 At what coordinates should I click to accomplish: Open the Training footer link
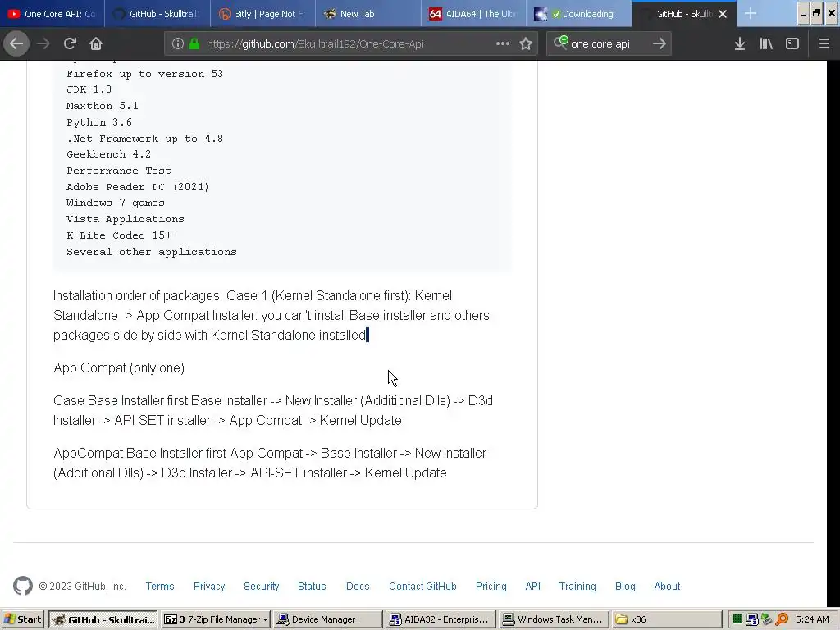pos(577,586)
